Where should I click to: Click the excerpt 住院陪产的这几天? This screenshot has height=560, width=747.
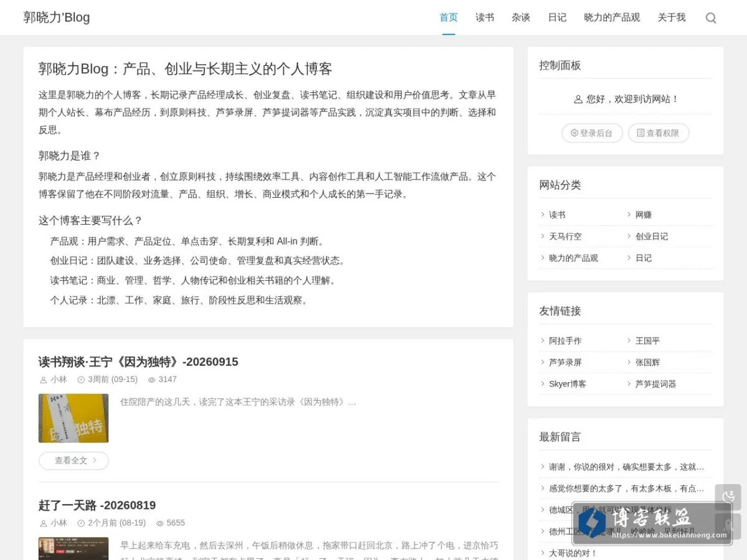238,402
